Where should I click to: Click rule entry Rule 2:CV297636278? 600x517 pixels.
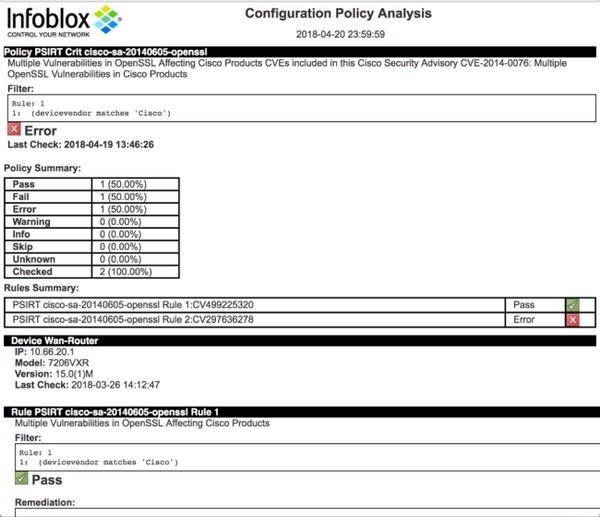click(133, 320)
